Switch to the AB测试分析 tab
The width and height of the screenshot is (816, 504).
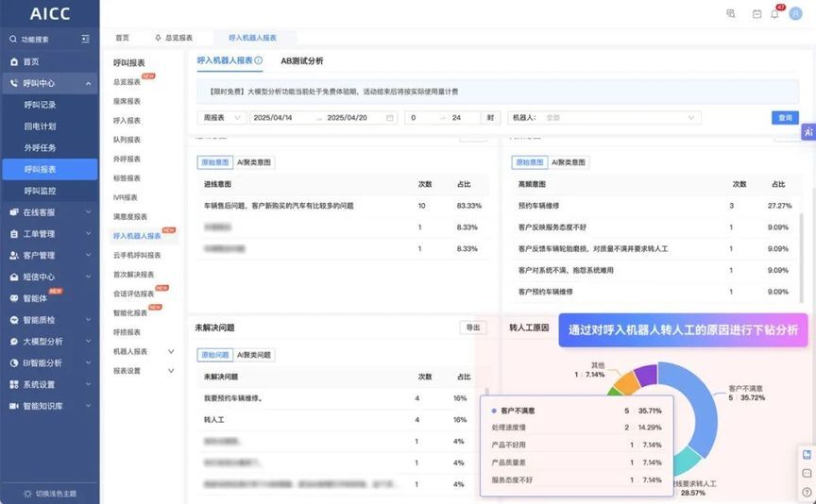click(302, 60)
